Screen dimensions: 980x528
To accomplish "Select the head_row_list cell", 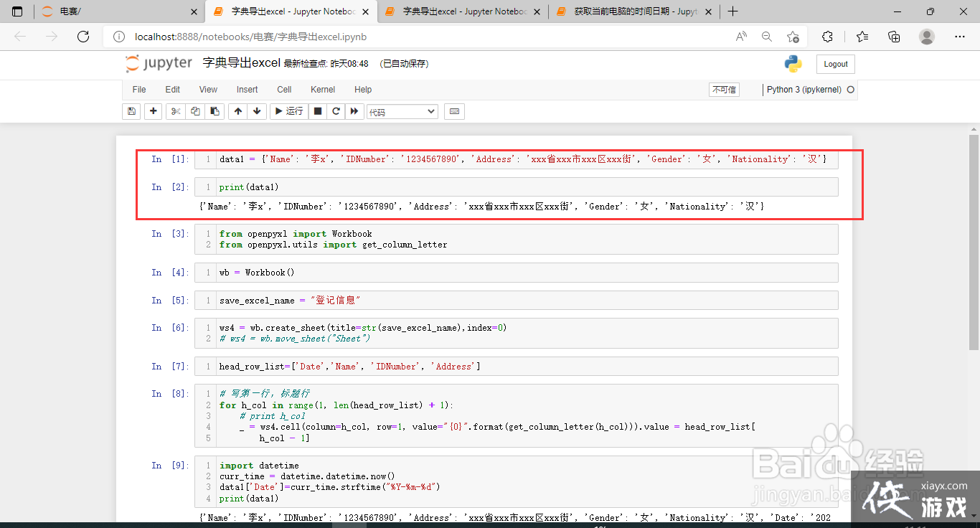I will click(516, 366).
